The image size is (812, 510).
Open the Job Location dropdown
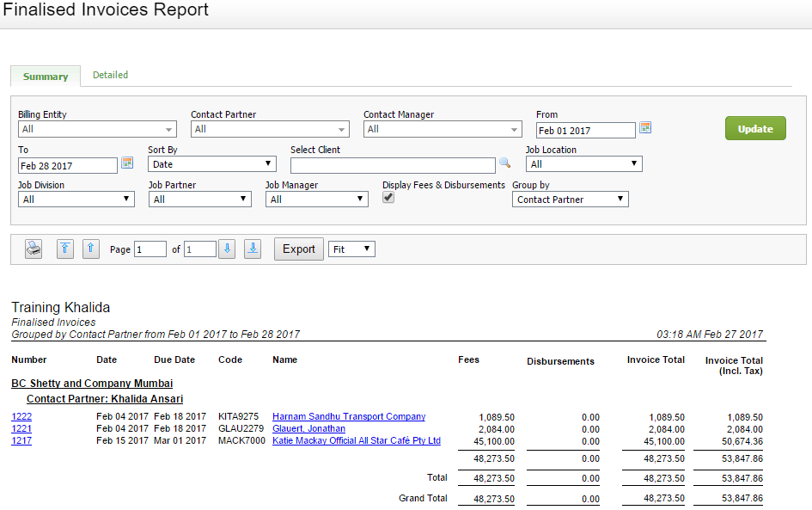point(583,163)
